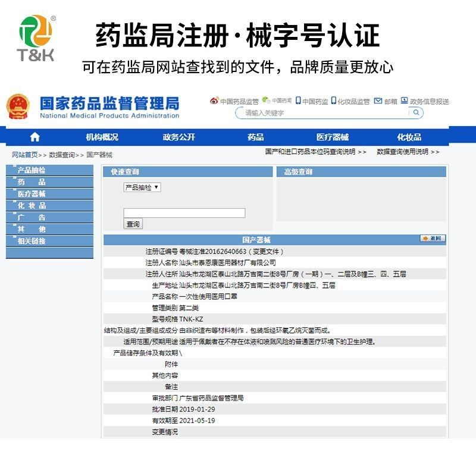
Task: Open the 邮箱 mail icon link
Action: 378,101
